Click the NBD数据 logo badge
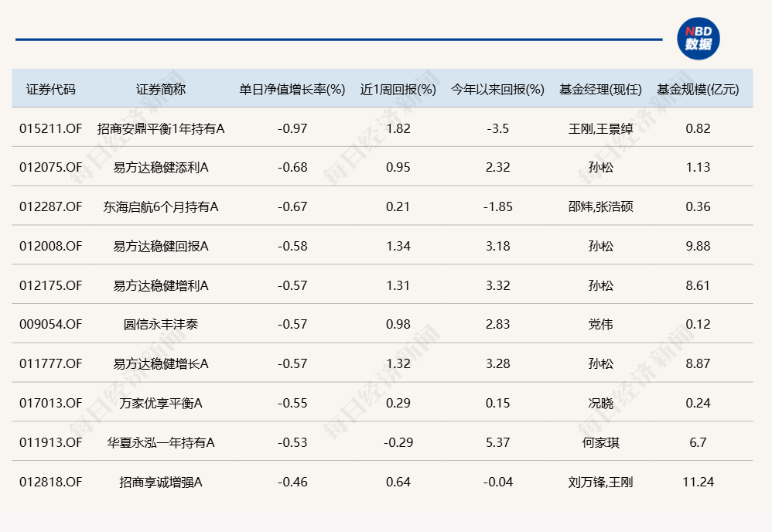The height and width of the screenshot is (532, 772). tap(699, 39)
